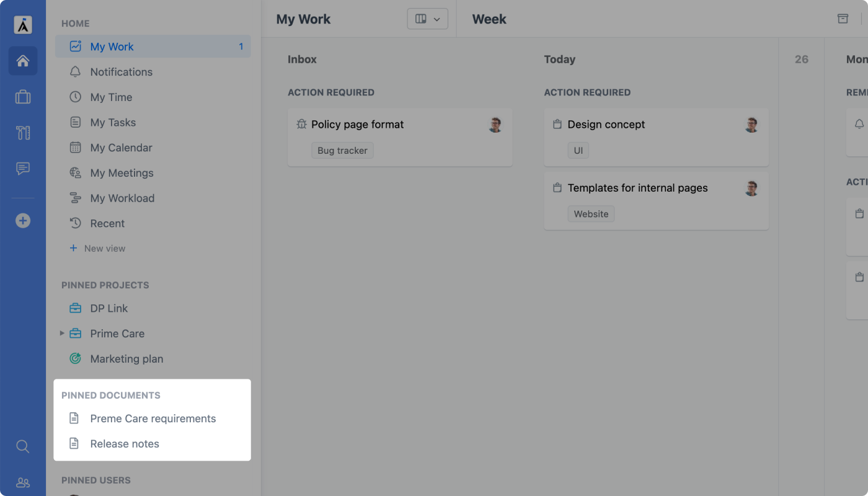This screenshot has height=496, width=868.
Task: Open the briefcase Projects icon in left rail
Action: (x=23, y=97)
